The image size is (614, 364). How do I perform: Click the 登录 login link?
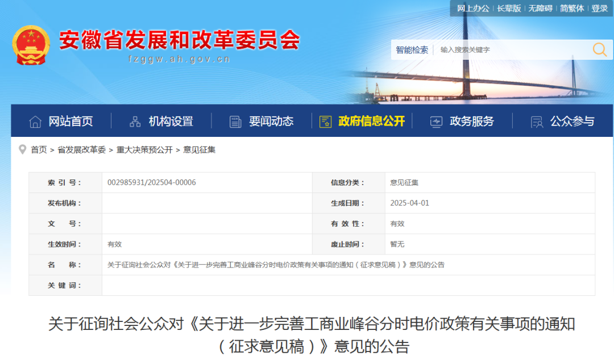click(600, 9)
